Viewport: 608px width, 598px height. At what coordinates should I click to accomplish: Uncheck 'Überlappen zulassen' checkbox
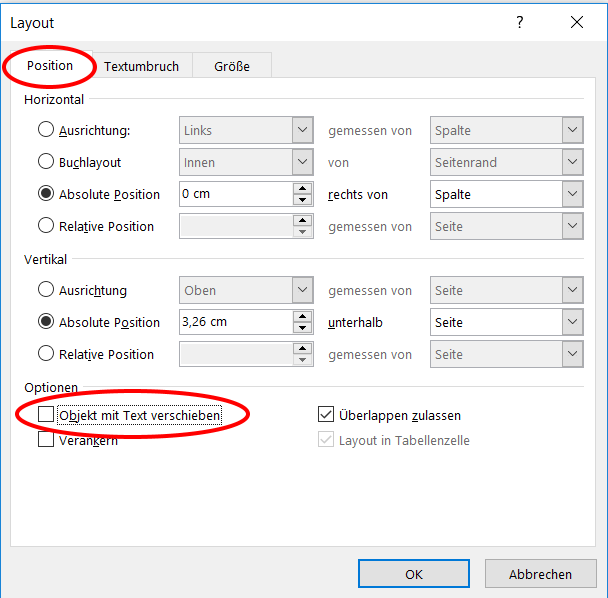pyautogui.click(x=325, y=414)
